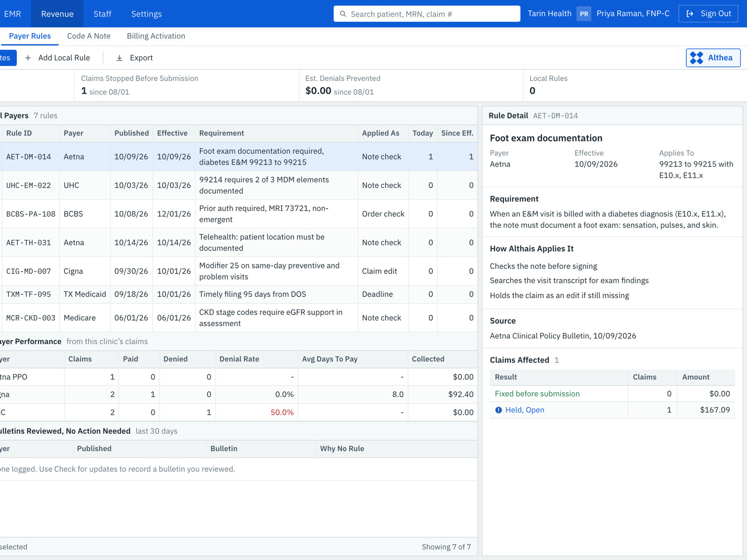Click Timely filing 95 days from DOS
Screen dimensions: 747x560
tap(253, 294)
